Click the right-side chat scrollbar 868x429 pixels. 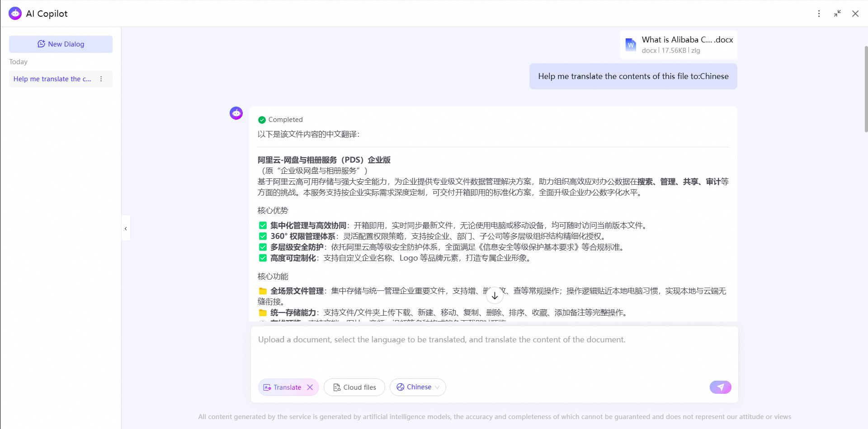[x=866, y=89]
